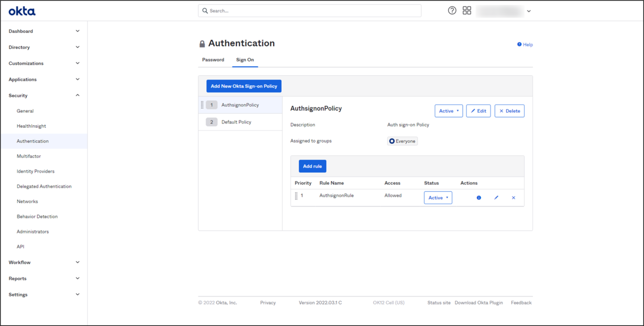Click the search magnifier icon
The width and height of the screenshot is (644, 326).
[x=205, y=11]
